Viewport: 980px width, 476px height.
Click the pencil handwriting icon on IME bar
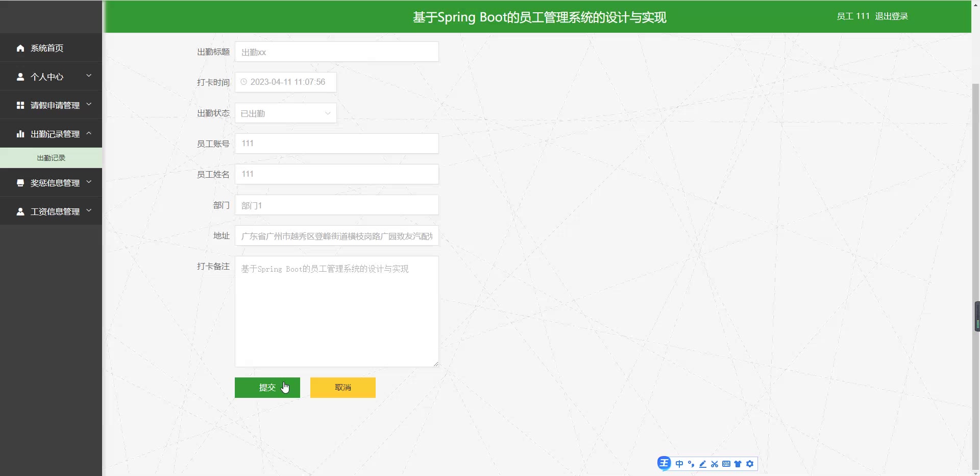click(x=703, y=464)
